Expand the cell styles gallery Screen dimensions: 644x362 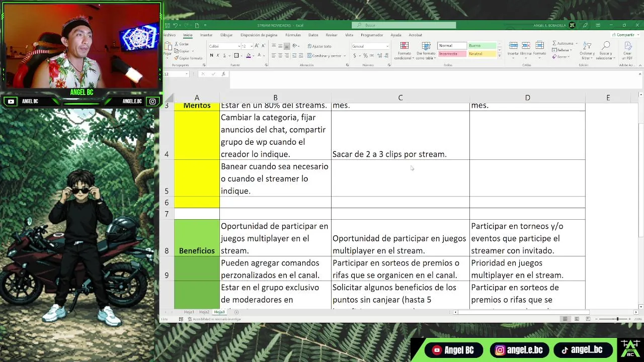tap(500, 55)
